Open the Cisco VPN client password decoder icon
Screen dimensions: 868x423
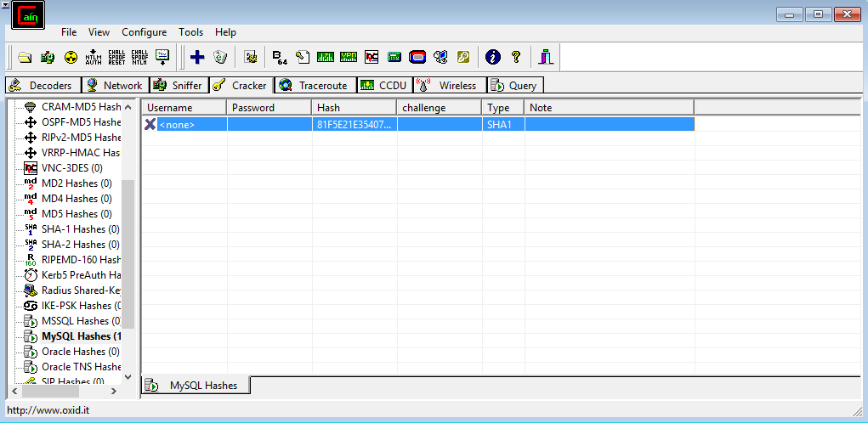tap(349, 57)
